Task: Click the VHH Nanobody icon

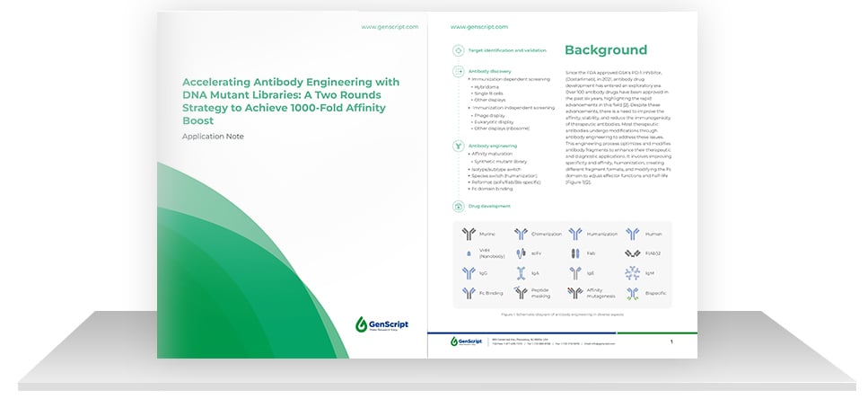Action: pyautogui.click(x=469, y=253)
